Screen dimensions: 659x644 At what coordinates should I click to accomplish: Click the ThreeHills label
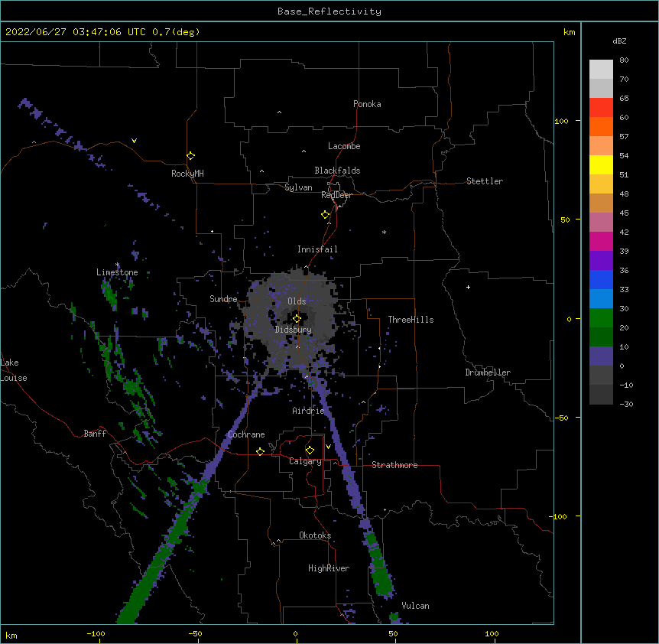click(x=411, y=320)
